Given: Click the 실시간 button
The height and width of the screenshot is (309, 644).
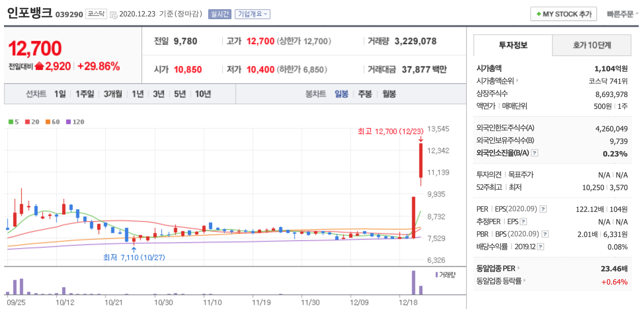Looking at the screenshot, I should pyautogui.click(x=220, y=14).
